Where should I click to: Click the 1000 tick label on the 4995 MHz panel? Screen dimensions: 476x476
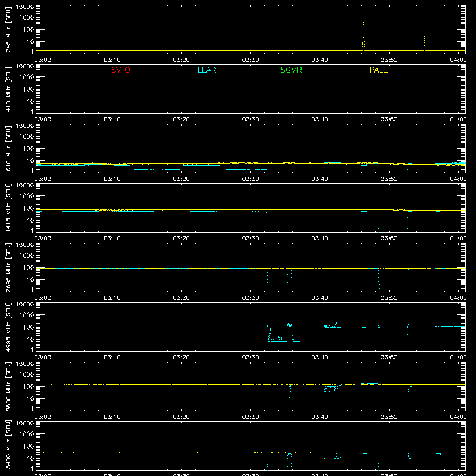coord(27,315)
